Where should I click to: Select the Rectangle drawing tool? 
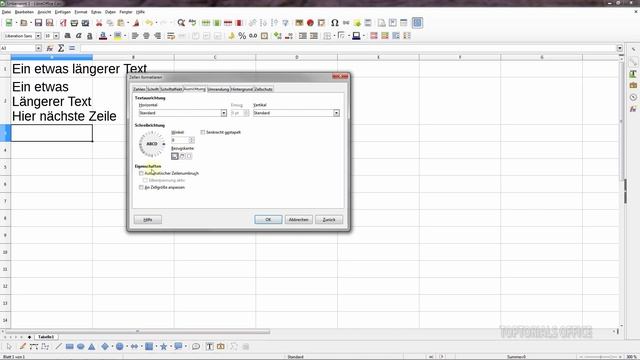70,347
